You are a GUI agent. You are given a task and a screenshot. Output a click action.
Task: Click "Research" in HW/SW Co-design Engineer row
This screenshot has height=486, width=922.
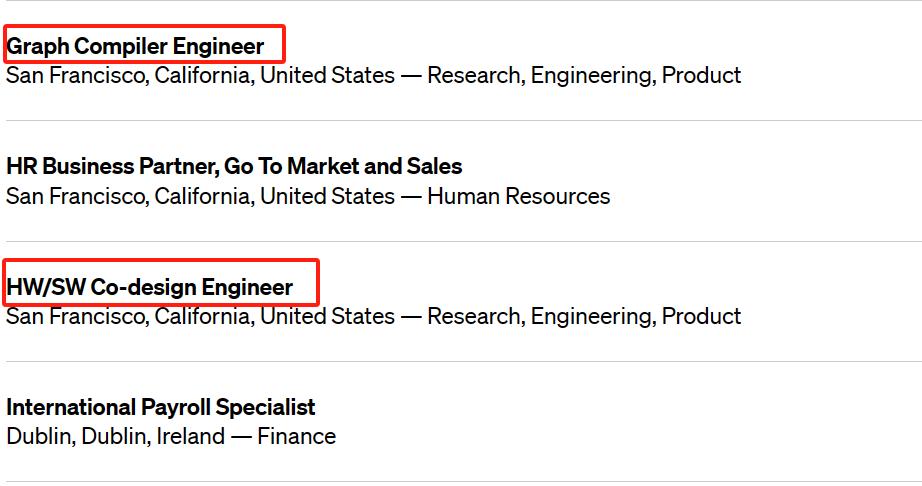pos(473,316)
